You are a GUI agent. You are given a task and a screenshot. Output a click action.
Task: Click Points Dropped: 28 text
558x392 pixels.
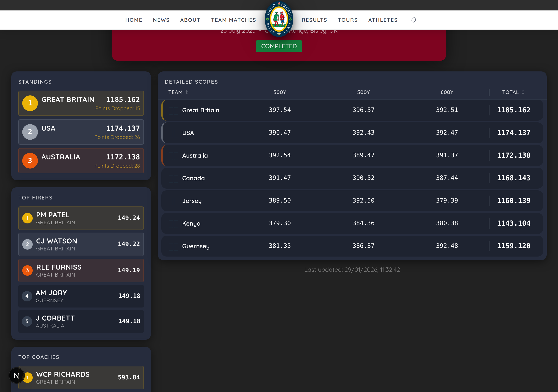(x=117, y=166)
